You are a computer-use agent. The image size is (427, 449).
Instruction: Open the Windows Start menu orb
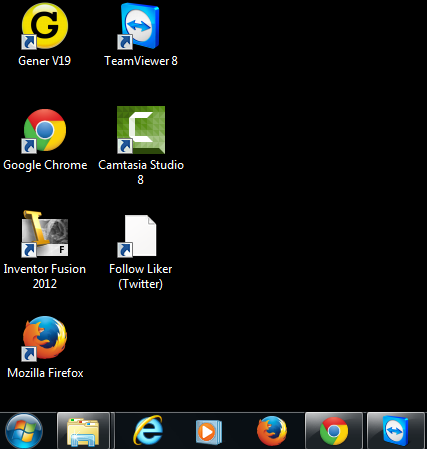click(24, 431)
